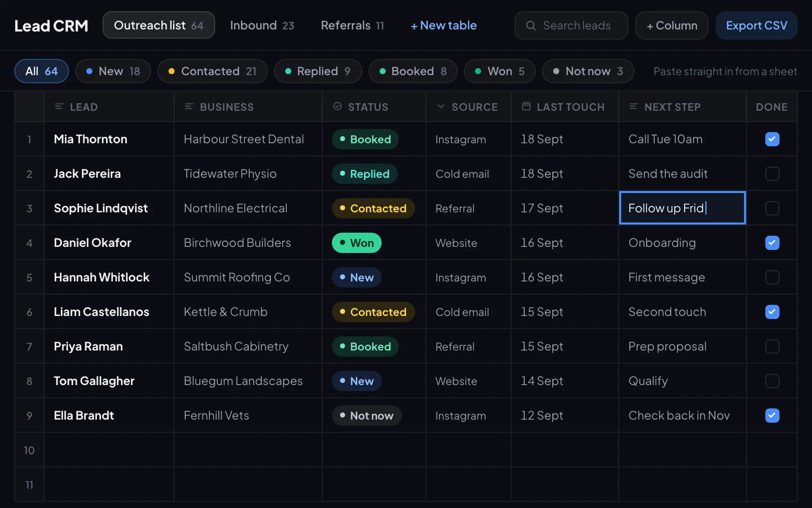Viewport: 812px width, 508px height.
Task: Switch to the Outreach list tab
Action: (159, 25)
